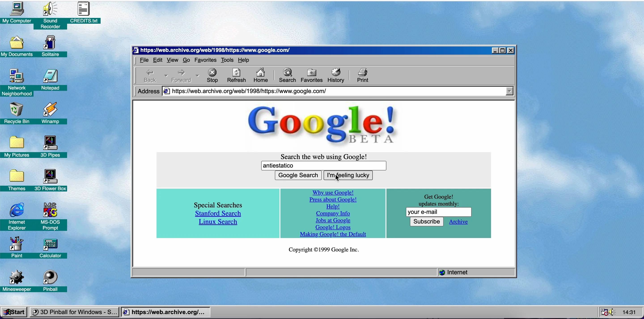Click the Stanford Search link

(218, 213)
